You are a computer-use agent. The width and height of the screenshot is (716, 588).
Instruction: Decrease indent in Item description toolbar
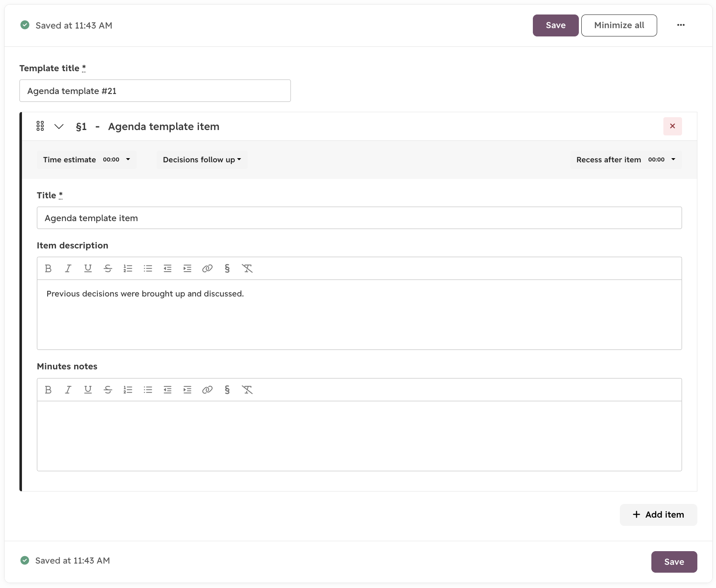tap(167, 268)
